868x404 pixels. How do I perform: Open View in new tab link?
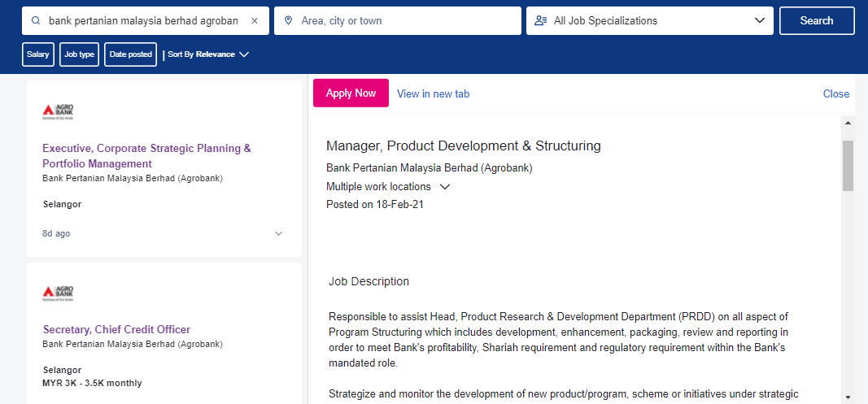[x=433, y=93]
